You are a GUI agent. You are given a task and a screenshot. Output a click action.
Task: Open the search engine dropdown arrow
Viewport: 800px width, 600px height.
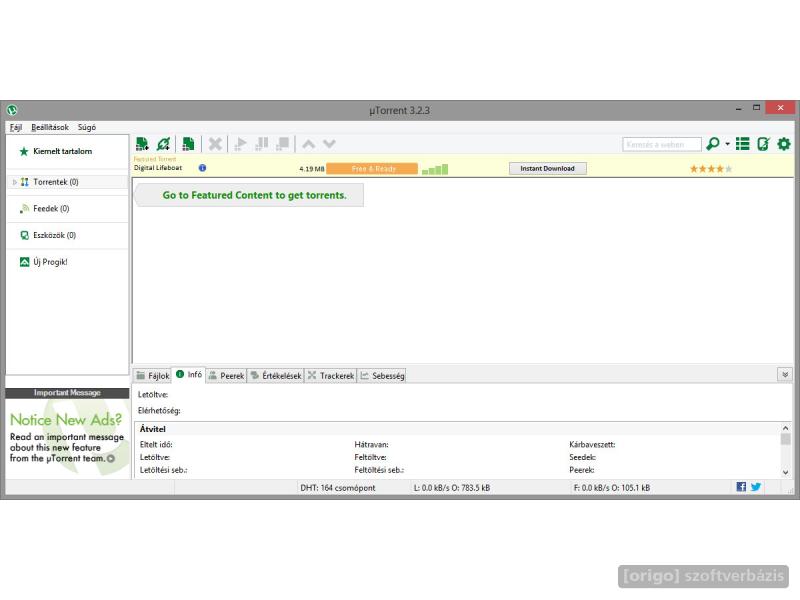(728, 144)
